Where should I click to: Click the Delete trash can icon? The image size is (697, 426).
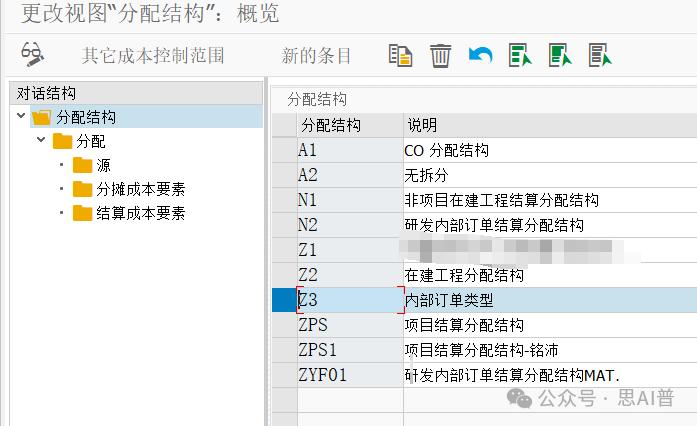[440, 55]
